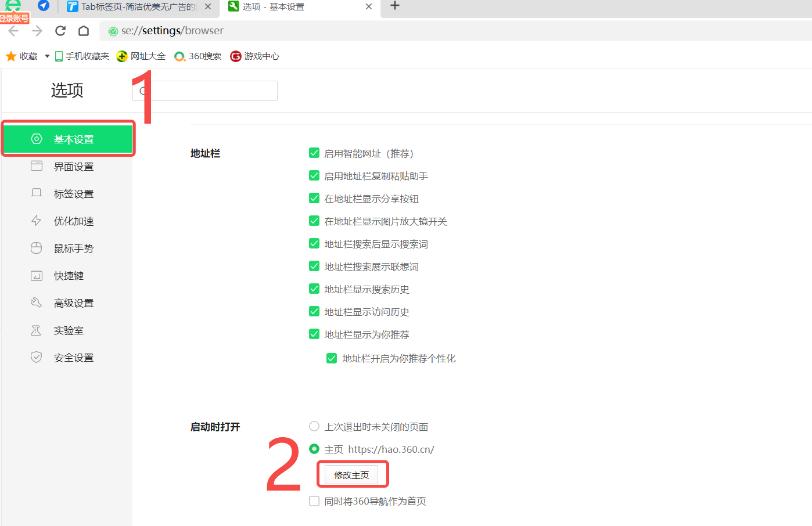
Task: Expand the 收藏 dropdown arrow
Action: click(47, 56)
